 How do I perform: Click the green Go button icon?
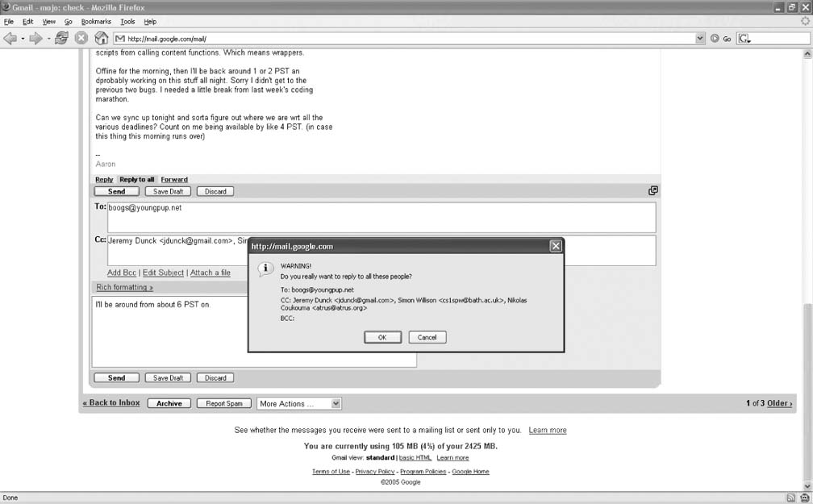pos(715,38)
